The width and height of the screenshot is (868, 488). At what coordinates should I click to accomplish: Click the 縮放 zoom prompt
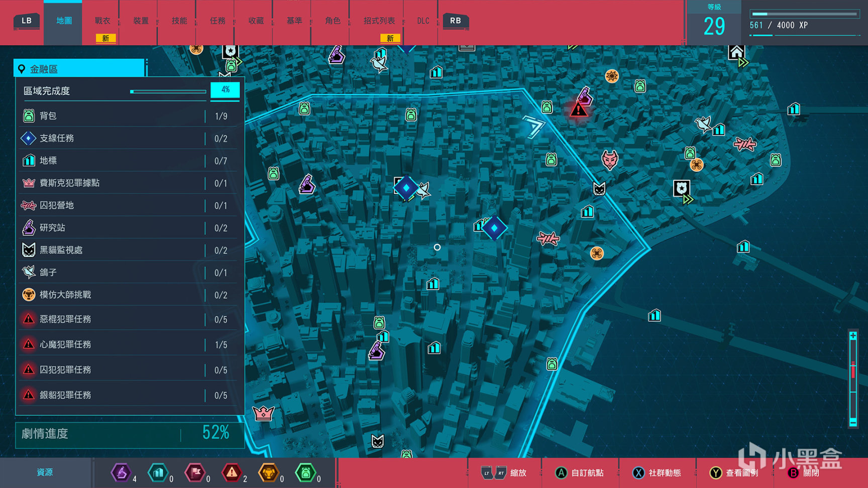[x=504, y=472]
